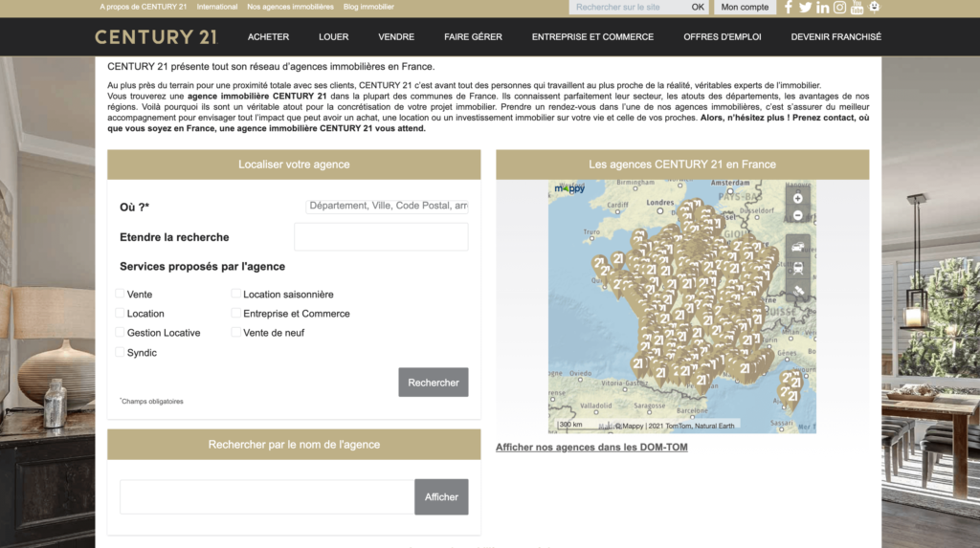Zoom out the map with the minus icon
Image resolution: width=980 pixels, height=548 pixels.
pos(797,215)
